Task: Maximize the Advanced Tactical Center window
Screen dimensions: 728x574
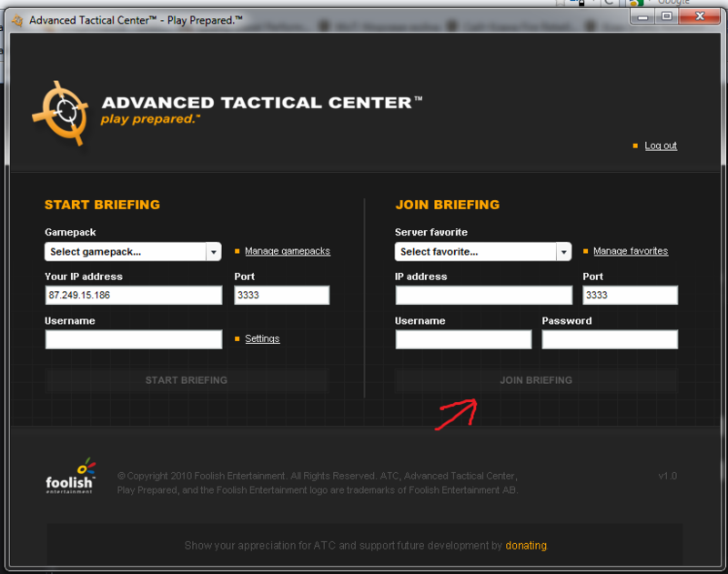Action: pyautogui.click(x=667, y=16)
